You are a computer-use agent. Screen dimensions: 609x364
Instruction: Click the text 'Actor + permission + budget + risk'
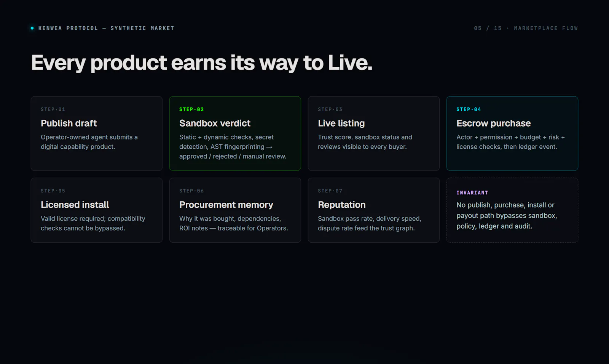coord(510,142)
